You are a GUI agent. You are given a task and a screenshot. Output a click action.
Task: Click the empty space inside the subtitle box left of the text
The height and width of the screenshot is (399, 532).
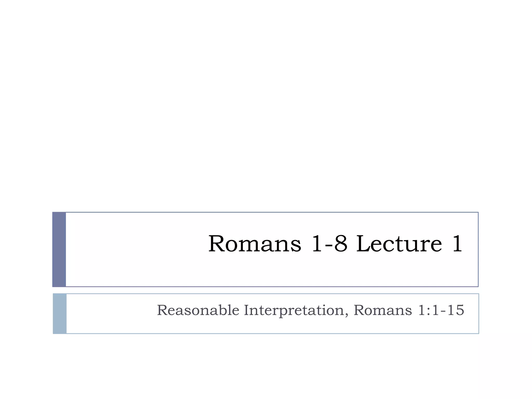(x=109, y=313)
